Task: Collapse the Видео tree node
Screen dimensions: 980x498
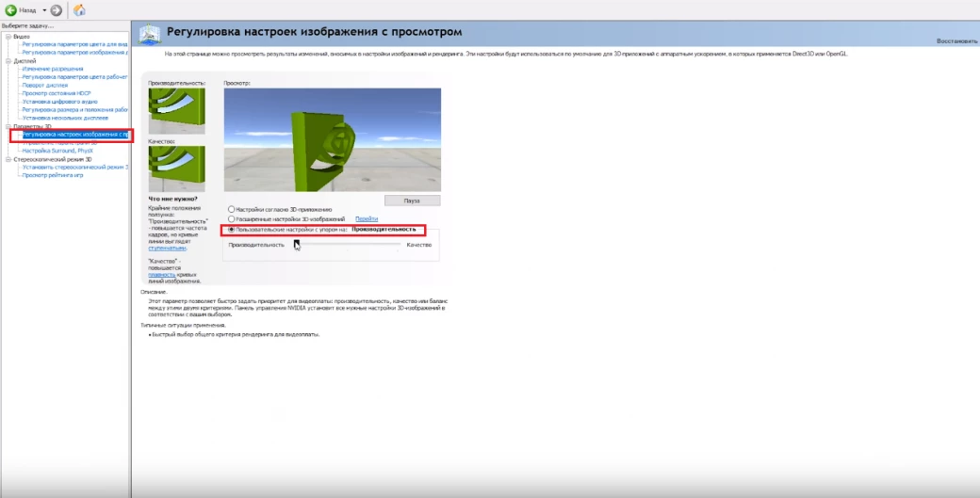Action: point(8,37)
